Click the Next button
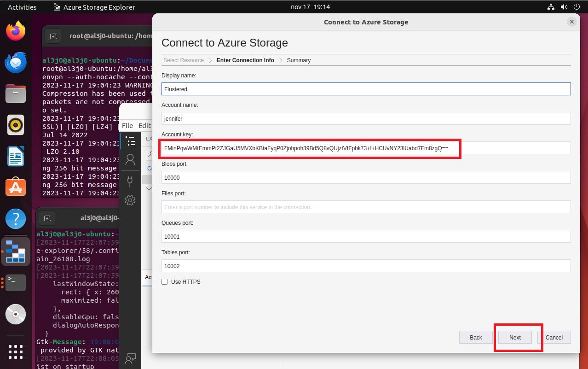The image size is (588, 369). click(515, 337)
